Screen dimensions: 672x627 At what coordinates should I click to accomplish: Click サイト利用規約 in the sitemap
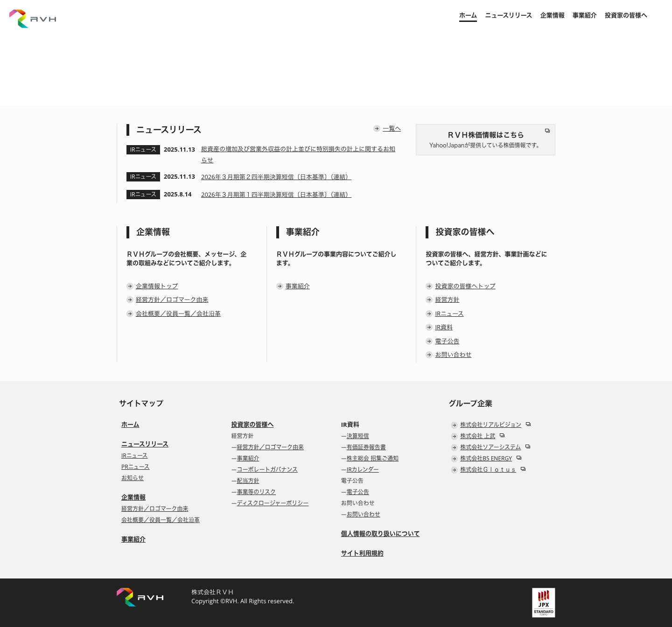click(362, 553)
